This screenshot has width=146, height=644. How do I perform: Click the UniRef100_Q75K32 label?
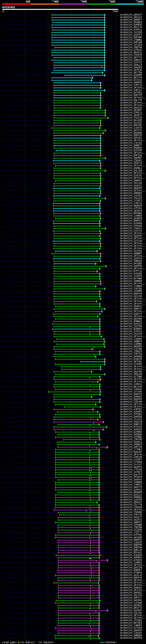click(x=131, y=50)
